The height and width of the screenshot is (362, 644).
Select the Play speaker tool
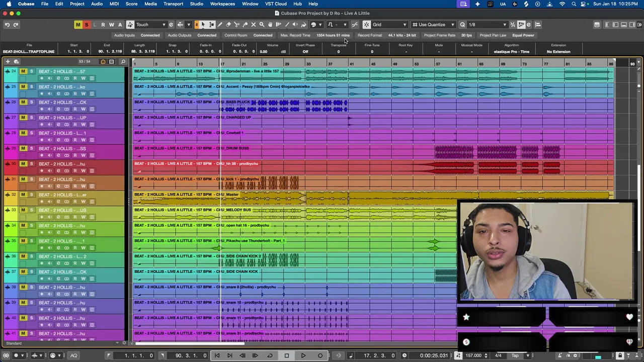[295, 25]
